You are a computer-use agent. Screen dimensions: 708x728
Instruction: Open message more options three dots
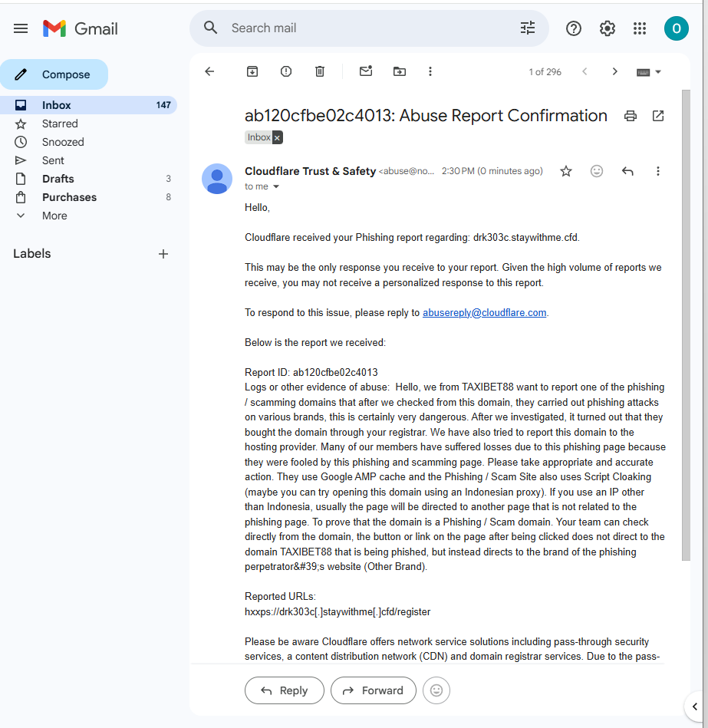pyautogui.click(x=658, y=171)
